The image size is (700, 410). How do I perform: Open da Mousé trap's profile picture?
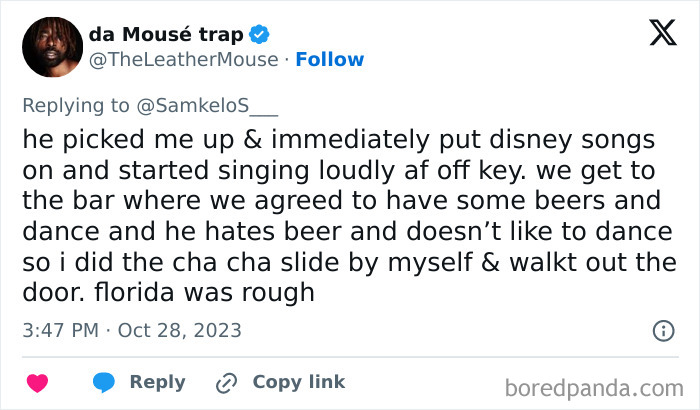click(x=49, y=47)
